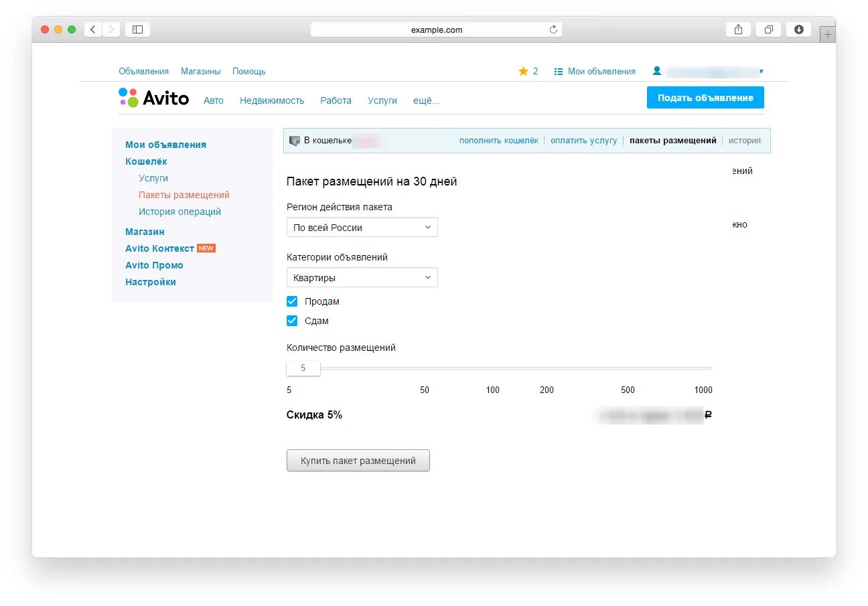Switch to история tab
The width and height of the screenshot is (868, 606).
(x=745, y=141)
